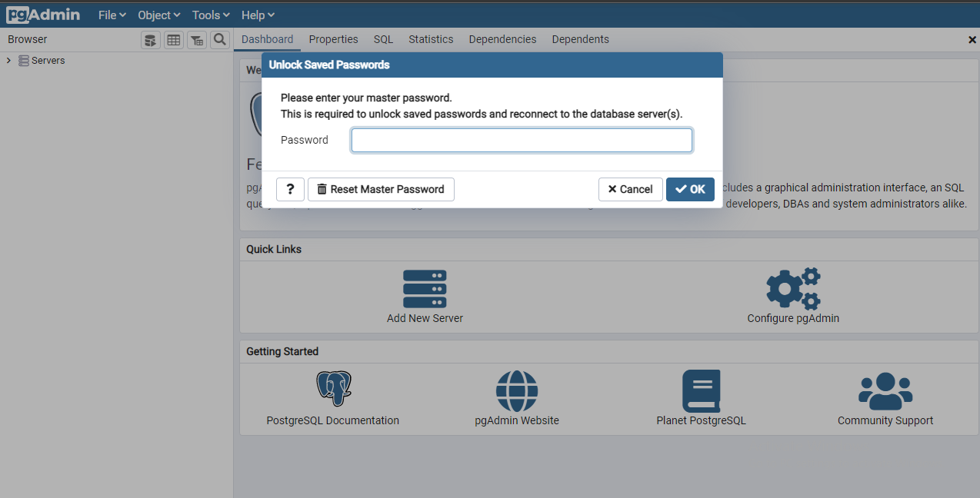Viewport: 980px width, 498px height.
Task: Click the pgAdmin logo in the header
Action: pos(43,15)
